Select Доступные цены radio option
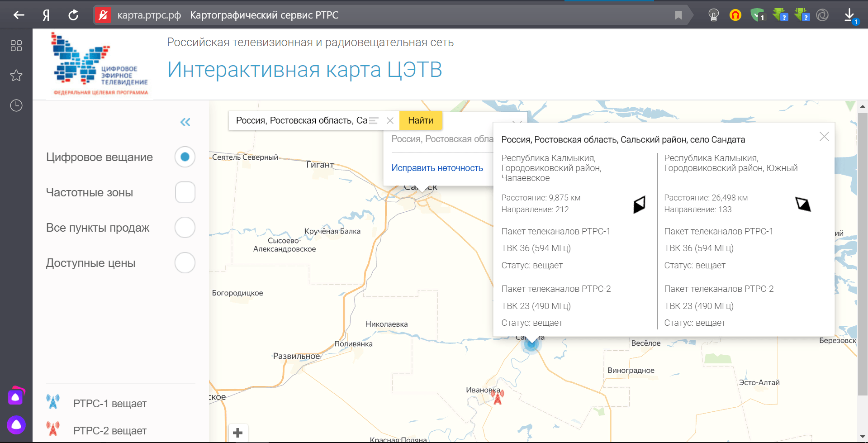 click(185, 263)
